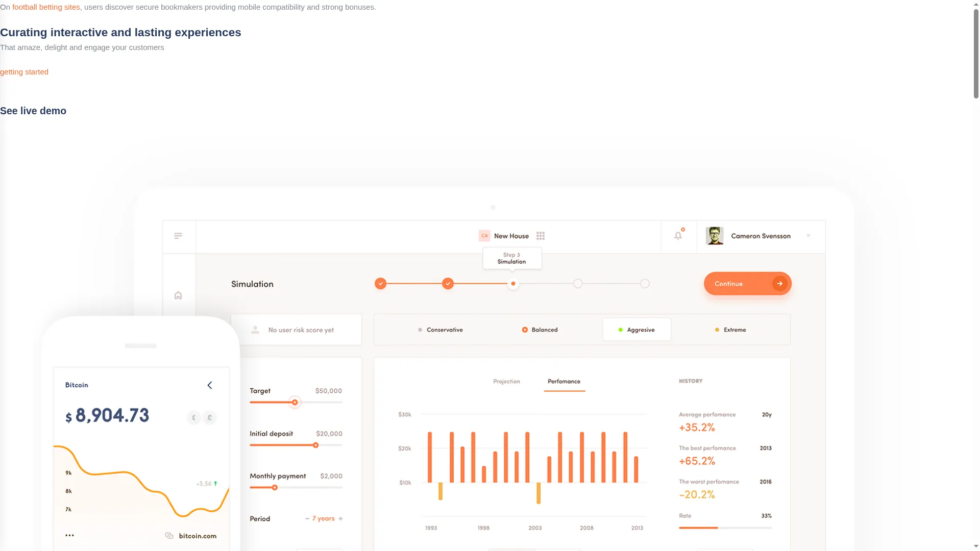Jump to the fourth step circle

pyautogui.click(x=578, y=284)
